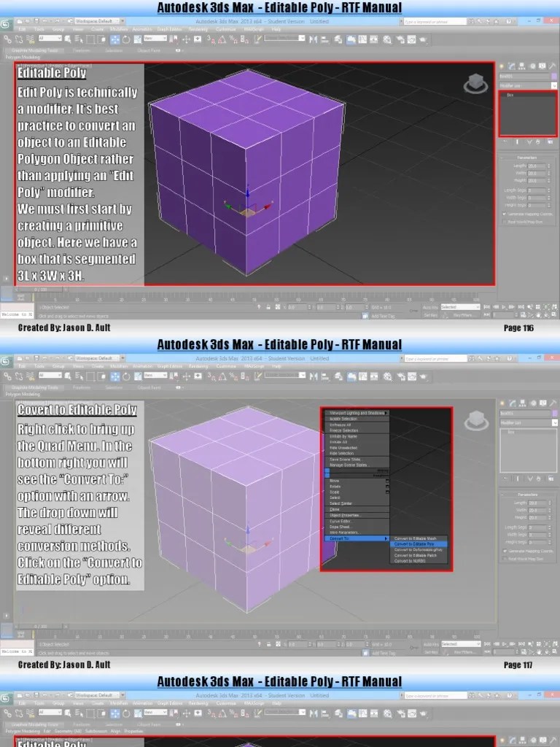Open reference coordinate View dropdown on Page 116
The width and height of the screenshot is (560, 747).
tap(155, 38)
